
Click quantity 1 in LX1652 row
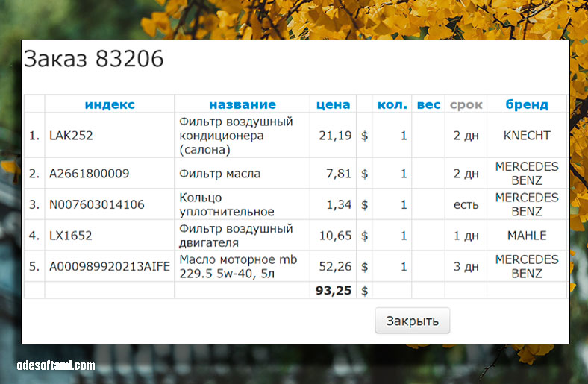(x=404, y=236)
